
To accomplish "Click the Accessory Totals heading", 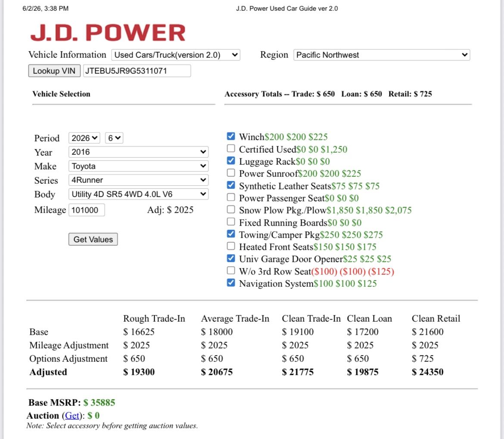I will click(x=328, y=94).
